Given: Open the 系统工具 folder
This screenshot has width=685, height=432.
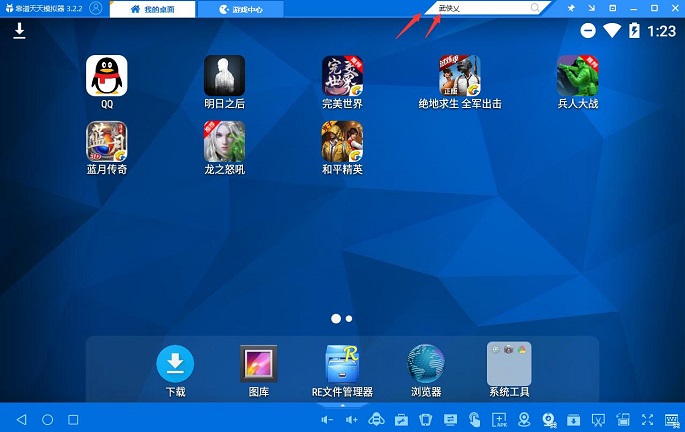Looking at the screenshot, I should [509, 363].
